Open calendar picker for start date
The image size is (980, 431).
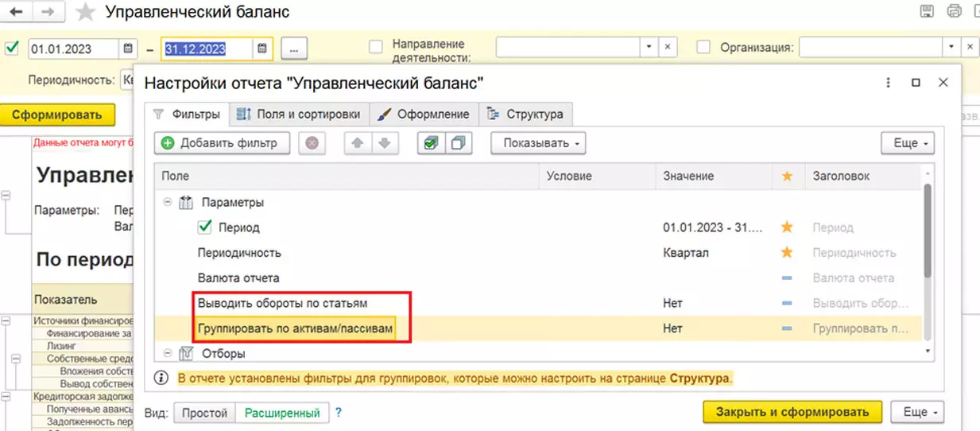coord(128,49)
